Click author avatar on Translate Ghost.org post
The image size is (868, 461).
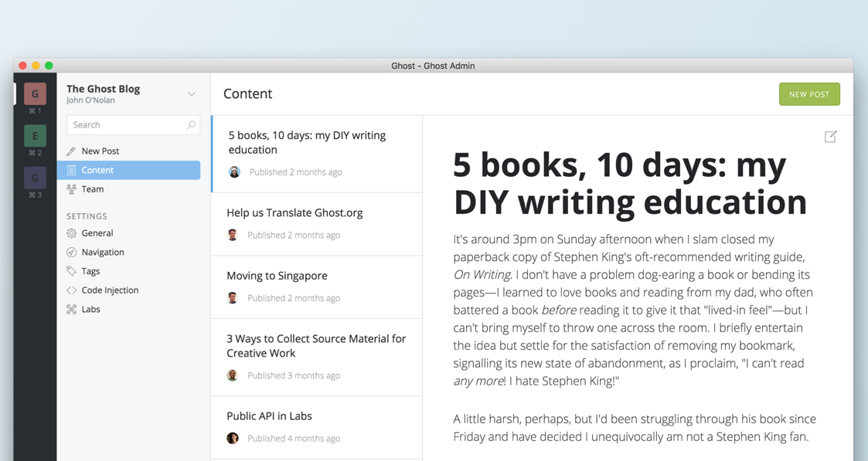[x=233, y=235]
